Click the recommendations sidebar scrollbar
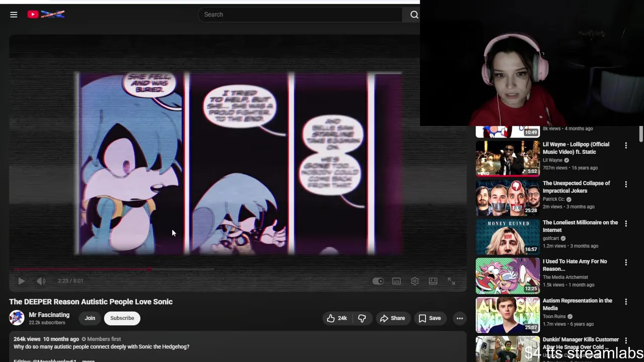Image resolution: width=644 pixels, height=362 pixels. point(641,134)
